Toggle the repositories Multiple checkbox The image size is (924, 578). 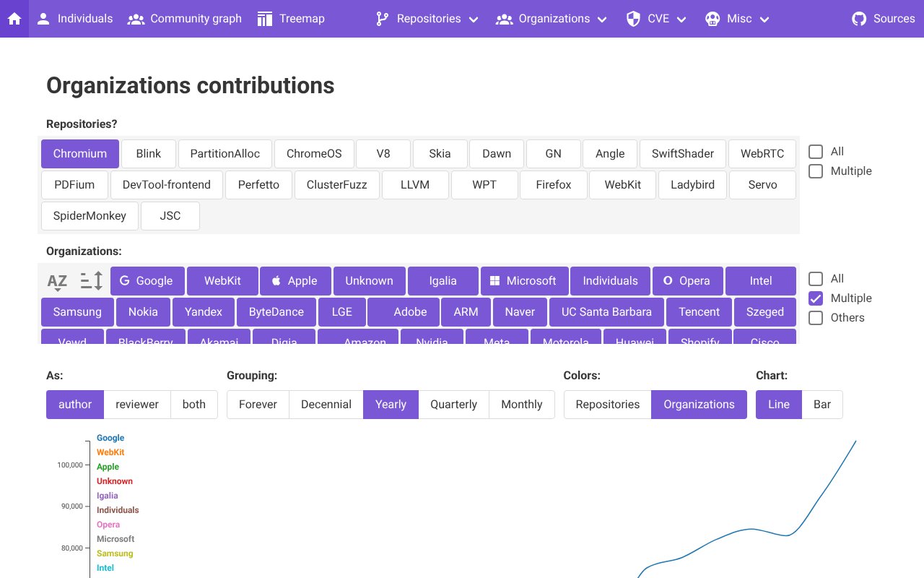point(816,171)
